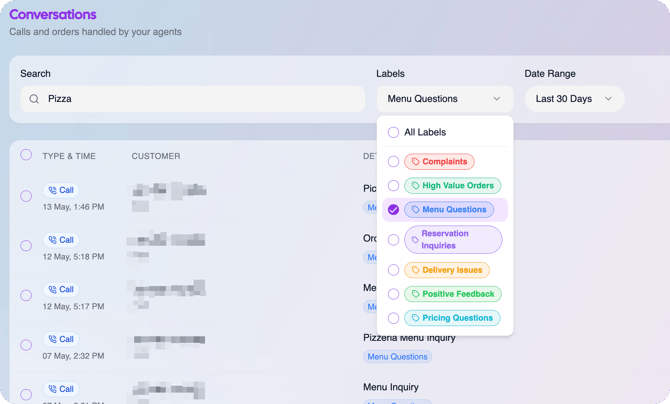Click the Menu Questions tag under Pizzeria Menu Inquiry
This screenshot has height=404, width=670.
coord(397,357)
